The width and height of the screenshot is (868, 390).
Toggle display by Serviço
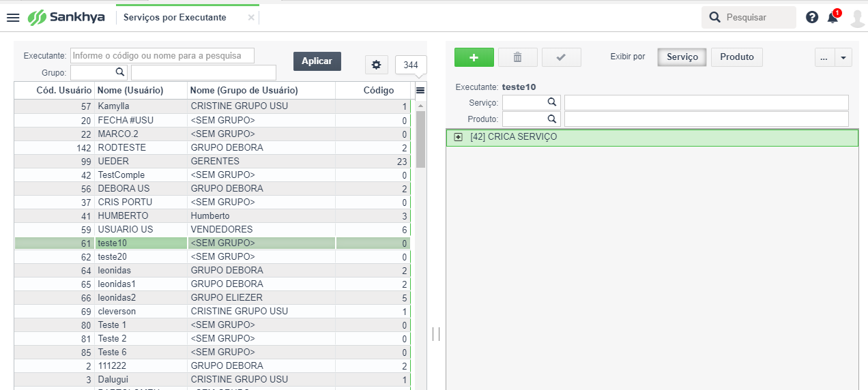pyautogui.click(x=682, y=57)
